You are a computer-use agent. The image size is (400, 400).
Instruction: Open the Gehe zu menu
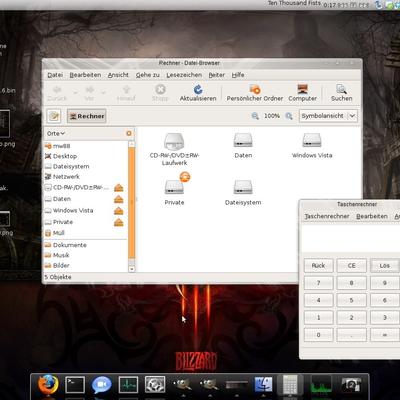(148, 75)
